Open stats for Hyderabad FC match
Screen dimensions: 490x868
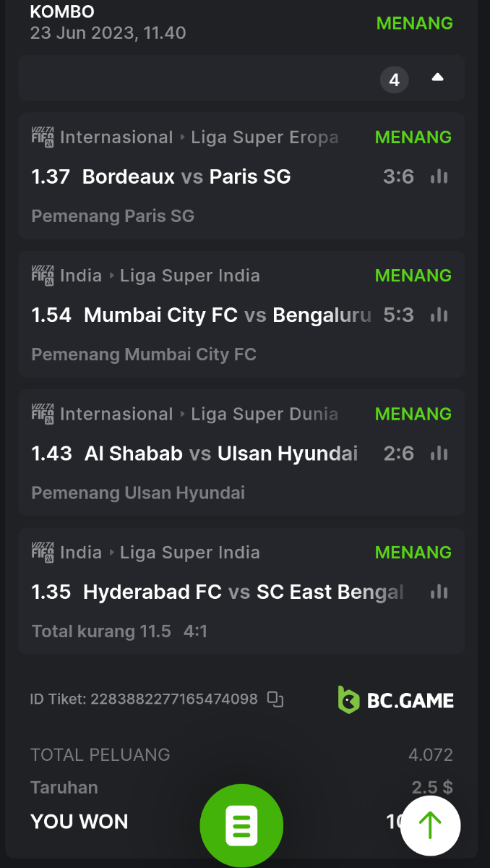[439, 592]
